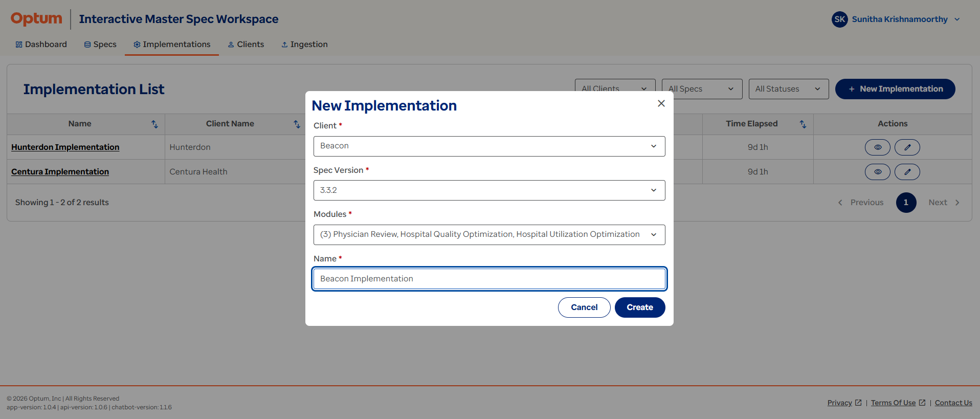This screenshot has width=980, height=419.
Task: Open the Hunterdon Implementation link
Action: 65,147
